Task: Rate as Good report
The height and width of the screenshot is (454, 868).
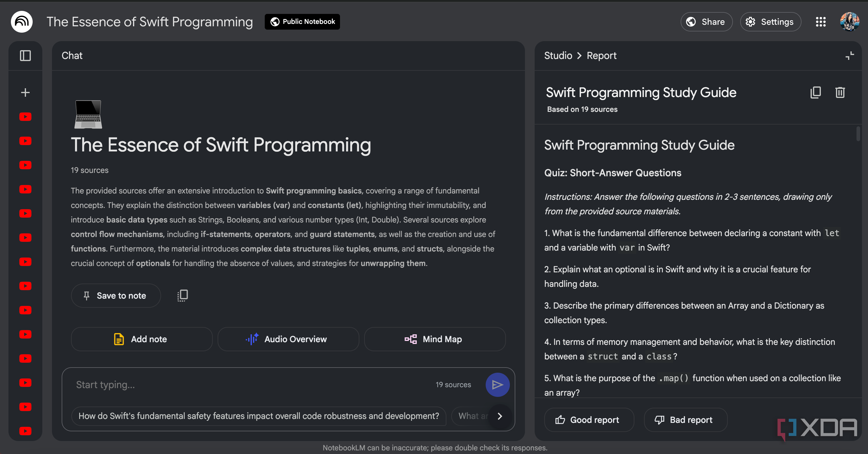Action: [x=589, y=420]
